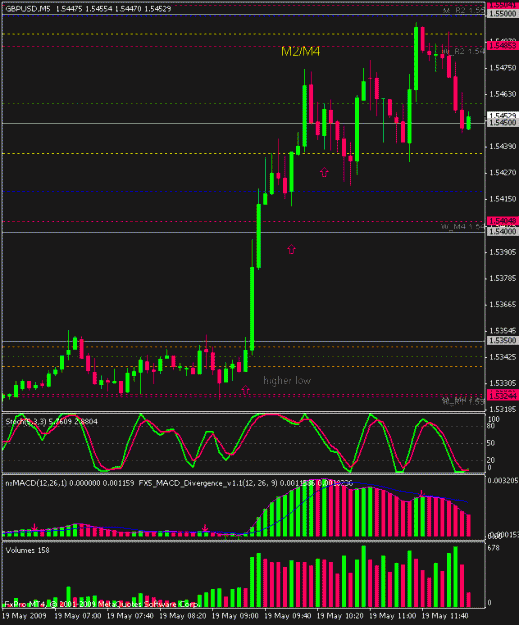Click the 1.54270 price scale value

tap(503, 173)
